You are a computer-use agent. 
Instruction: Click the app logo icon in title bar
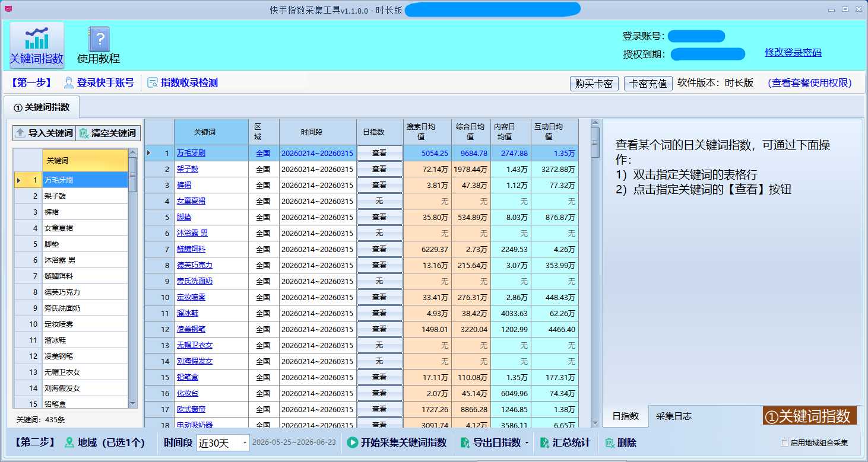pos(8,8)
